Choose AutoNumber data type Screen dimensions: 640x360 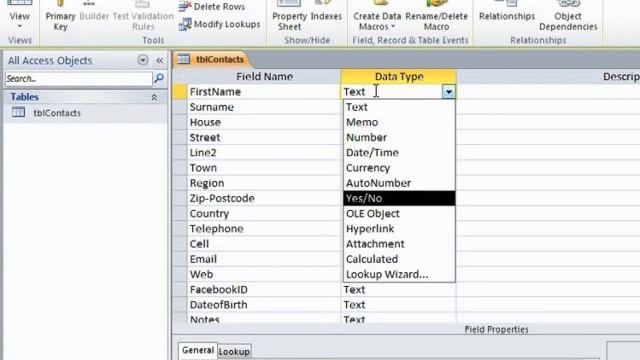coord(399,183)
